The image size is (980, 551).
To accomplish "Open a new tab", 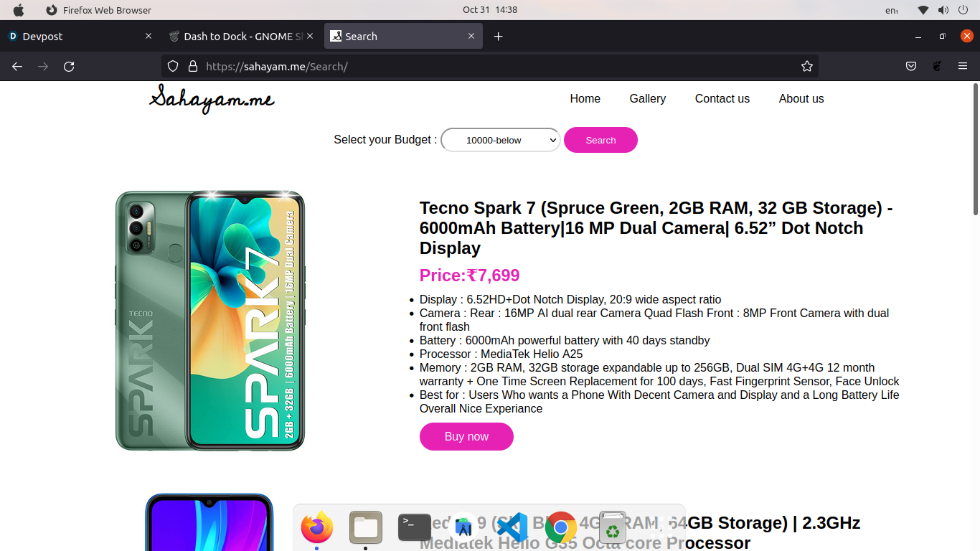I will 499,36.
